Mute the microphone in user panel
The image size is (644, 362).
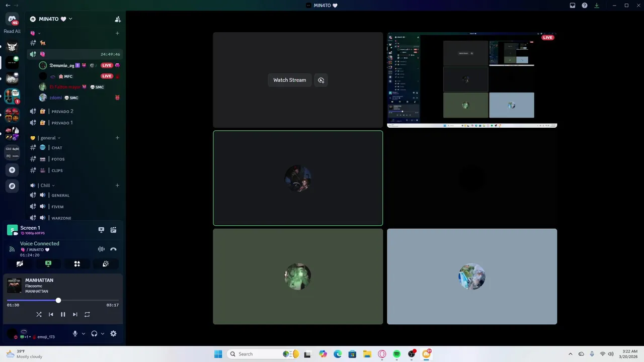coord(75,333)
